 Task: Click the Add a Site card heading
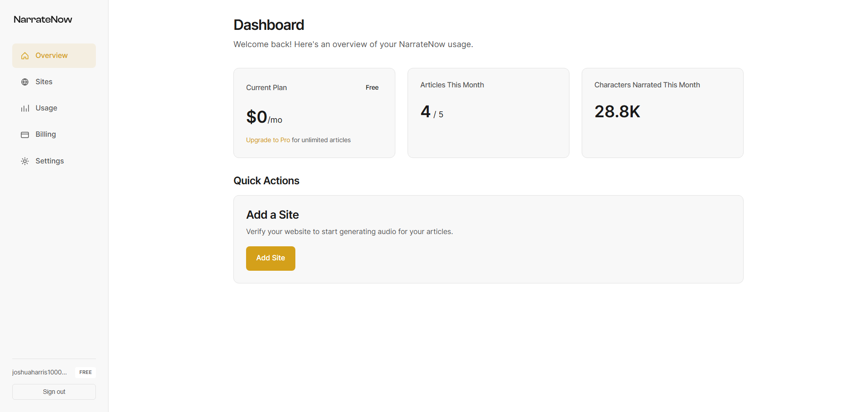(272, 215)
